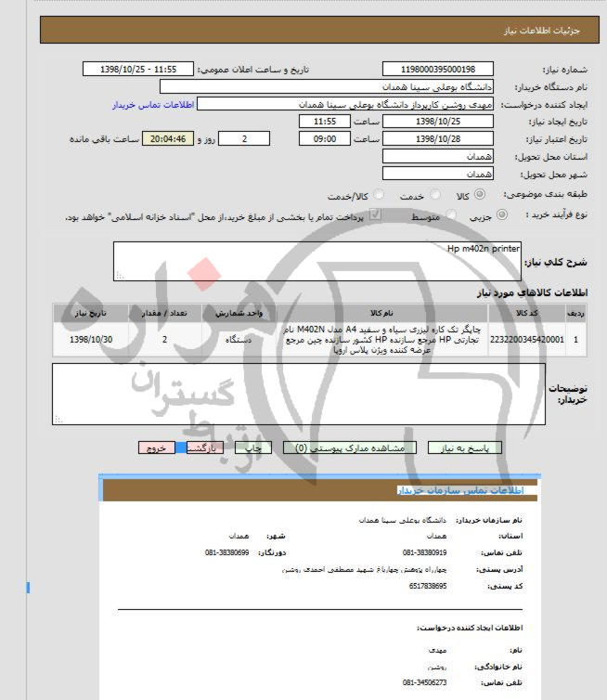Click the need date cell 1398/10/30
607x700 pixels.
tap(91, 340)
